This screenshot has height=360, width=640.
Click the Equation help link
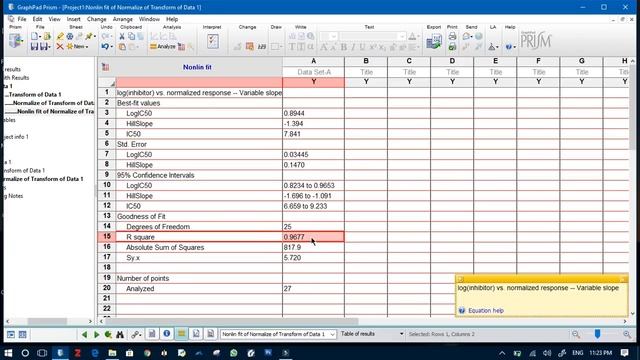486,311
